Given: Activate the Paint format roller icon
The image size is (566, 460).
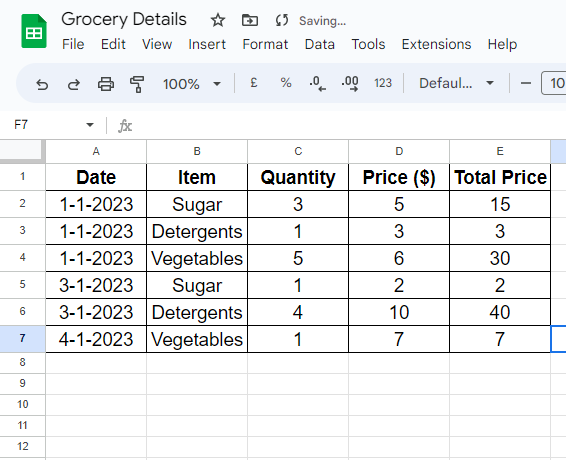Looking at the screenshot, I should 137,84.
